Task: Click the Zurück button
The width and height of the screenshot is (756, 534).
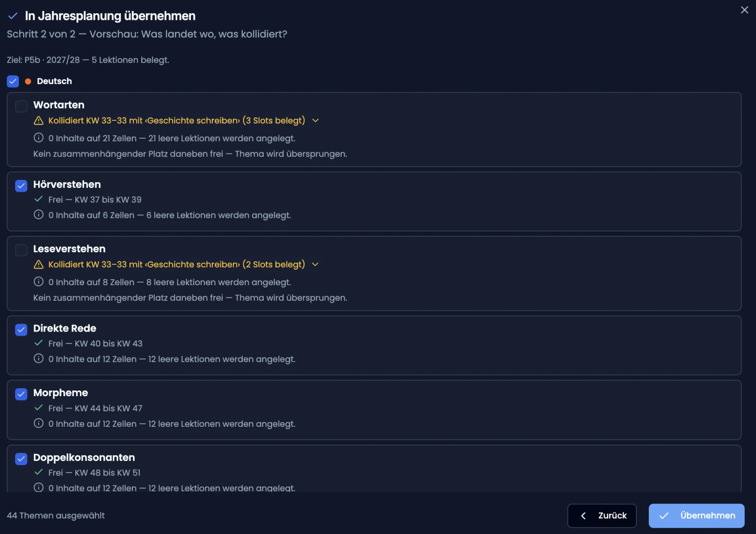Action: click(x=602, y=516)
